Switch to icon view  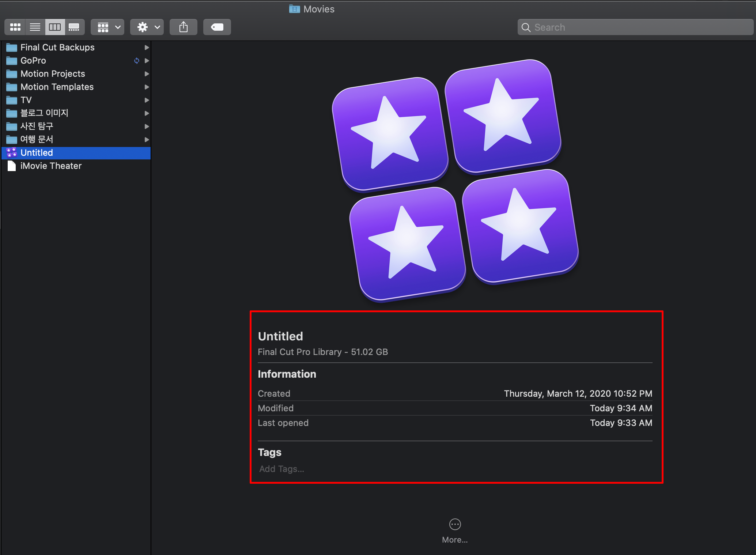coord(15,27)
